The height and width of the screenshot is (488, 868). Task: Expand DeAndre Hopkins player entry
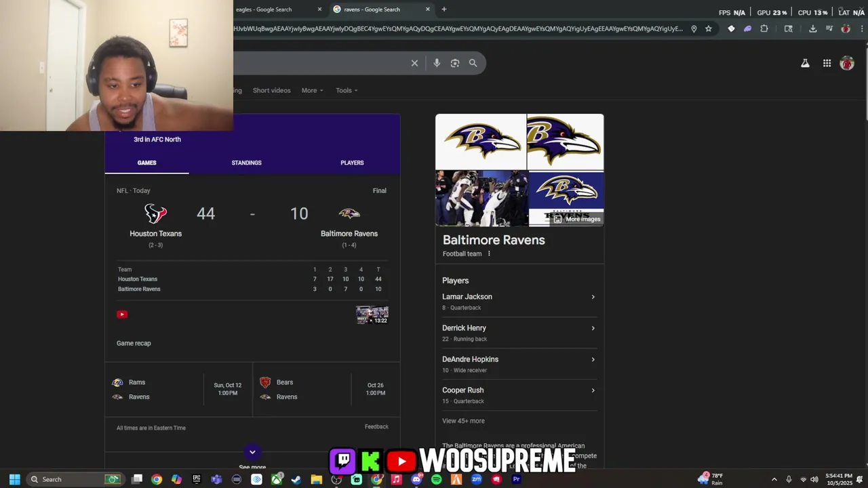coord(519,364)
